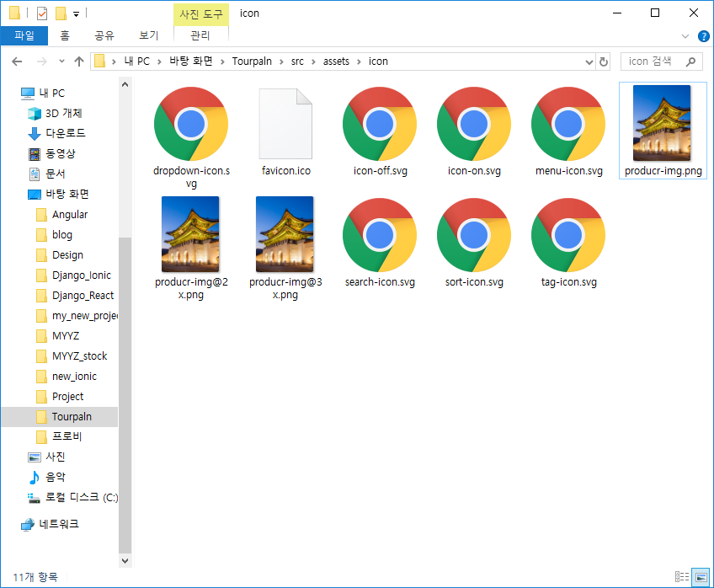Click 바탕 화면 in address breadcrumb

pyautogui.click(x=191, y=61)
